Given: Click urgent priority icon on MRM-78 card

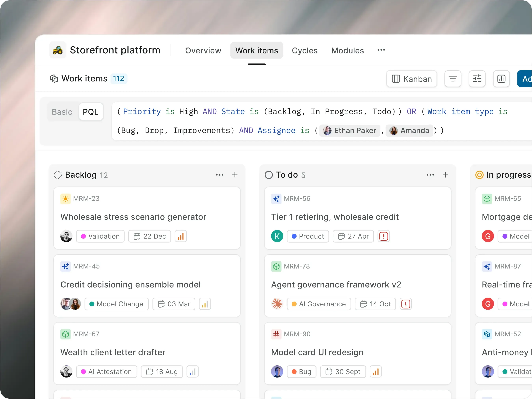Looking at the screenshot, I should 406,304.
